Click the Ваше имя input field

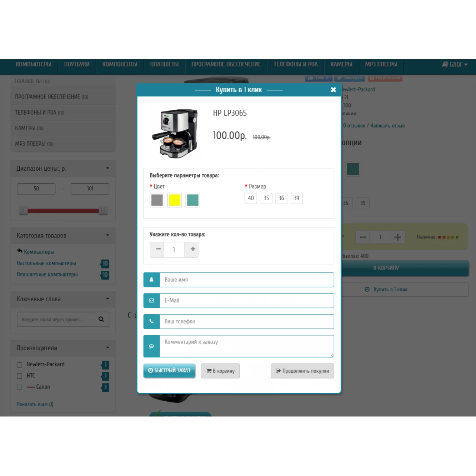247,280
